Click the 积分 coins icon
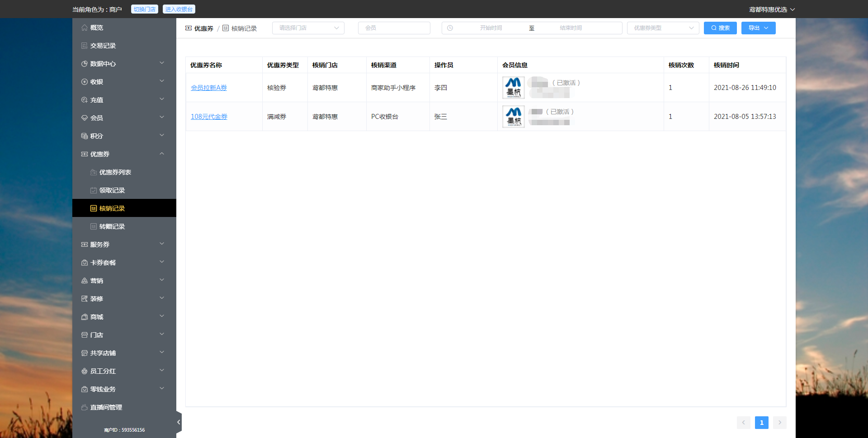This screenshot has width=868, height=438. [x=85, y=136]
